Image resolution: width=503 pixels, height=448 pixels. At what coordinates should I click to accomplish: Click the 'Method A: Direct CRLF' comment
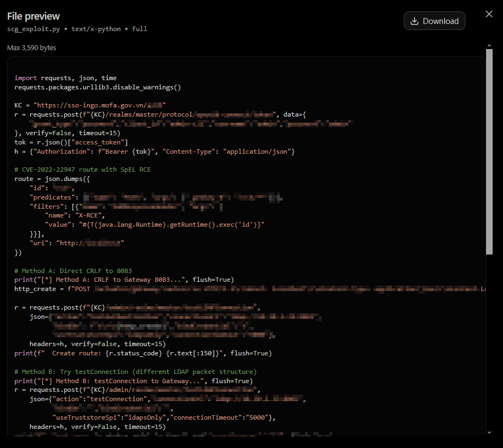pos(73,271)
